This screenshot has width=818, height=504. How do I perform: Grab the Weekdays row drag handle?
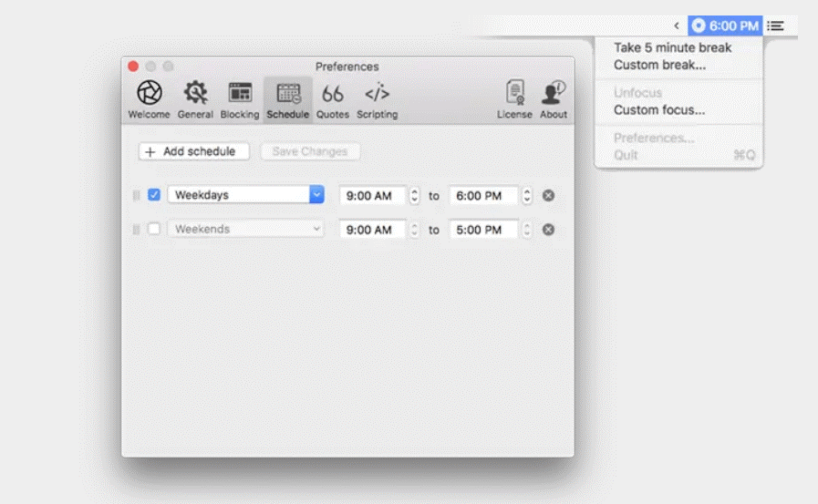click(x=136, y=195)
